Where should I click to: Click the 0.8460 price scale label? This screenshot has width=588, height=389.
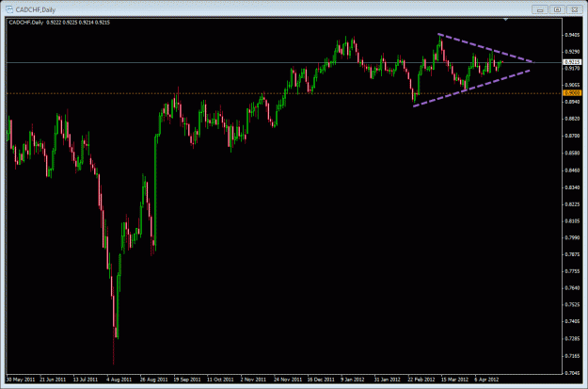click(x=572, y=170)
